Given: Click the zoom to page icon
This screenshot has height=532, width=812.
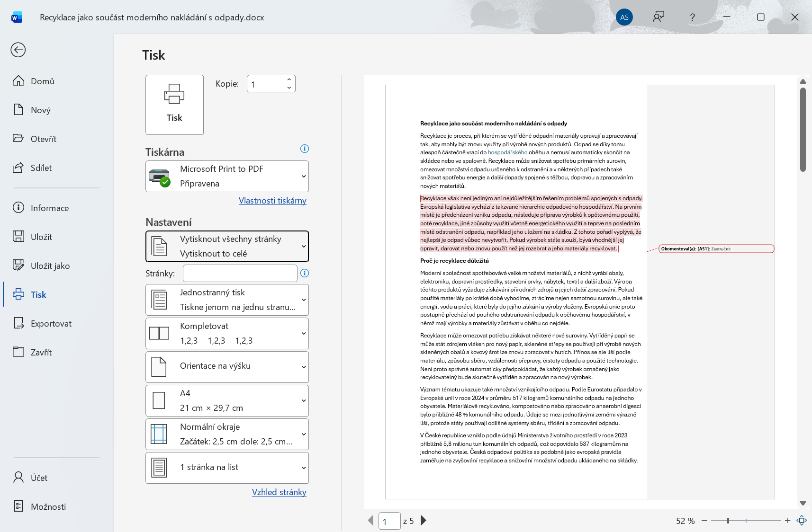Looking at the screenshot, I should point(802,520).
